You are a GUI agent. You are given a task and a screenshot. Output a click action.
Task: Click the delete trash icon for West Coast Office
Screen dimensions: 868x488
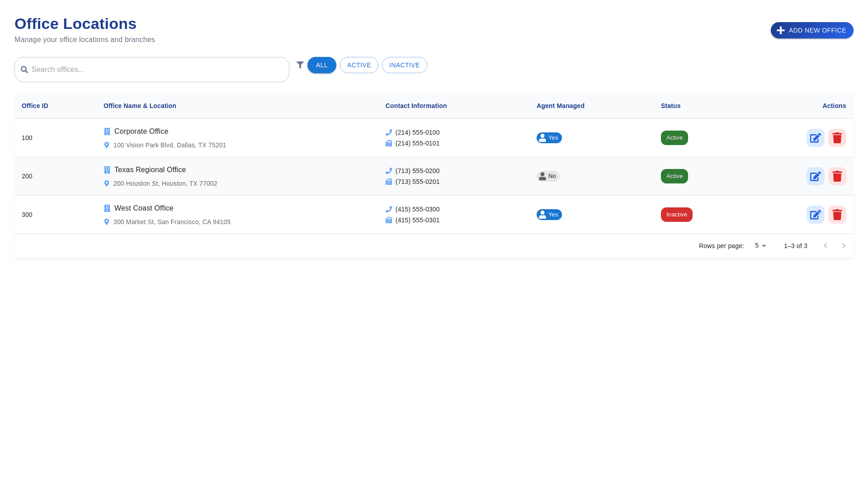point(837,215)
